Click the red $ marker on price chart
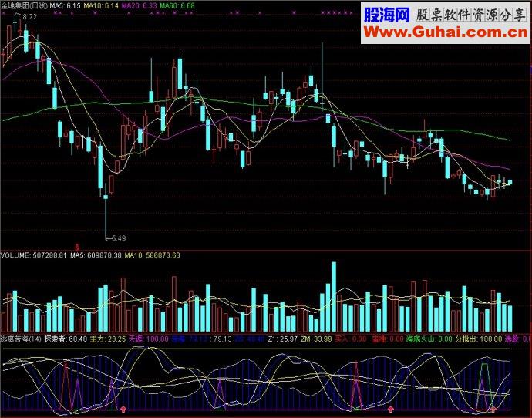This screenshot has width=532, height=418. pos(77,247)
